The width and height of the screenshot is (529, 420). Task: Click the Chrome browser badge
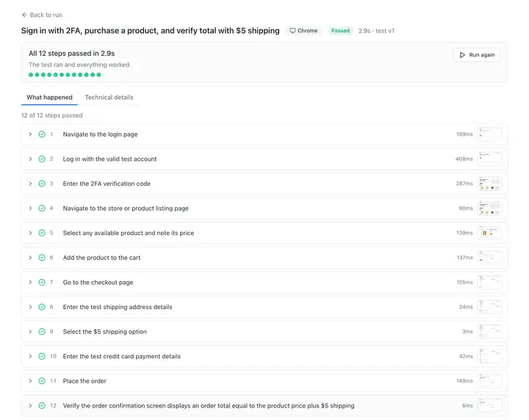[x=303, y=31]
